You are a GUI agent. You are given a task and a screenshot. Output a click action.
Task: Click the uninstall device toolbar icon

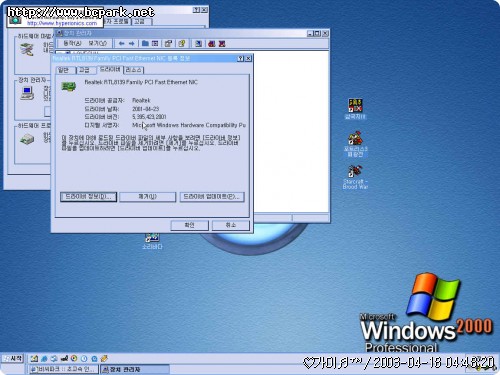[x=222, y=43]
